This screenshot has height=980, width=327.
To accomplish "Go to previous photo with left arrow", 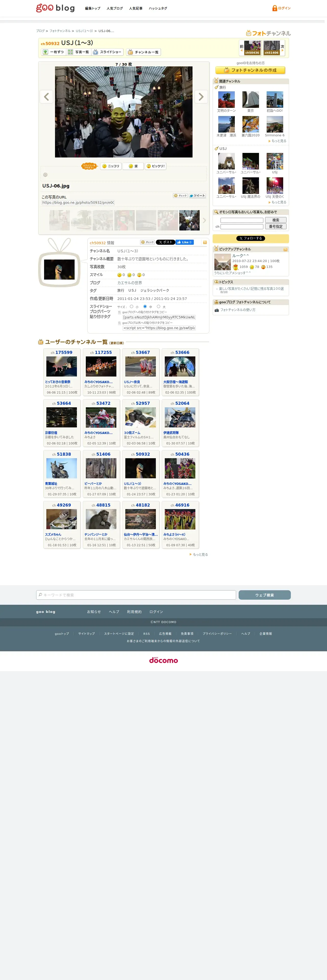I will (x=46, y=97).
